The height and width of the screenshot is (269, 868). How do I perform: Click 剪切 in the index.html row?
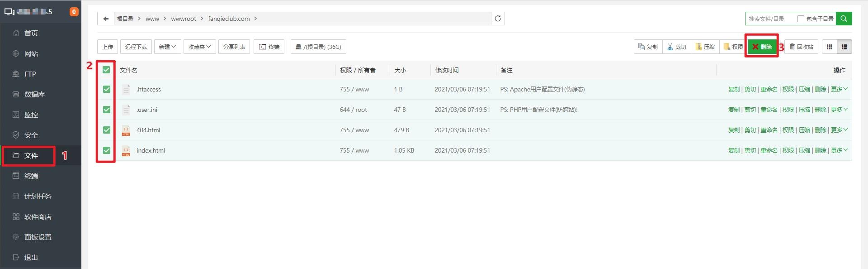pos(750,150)
